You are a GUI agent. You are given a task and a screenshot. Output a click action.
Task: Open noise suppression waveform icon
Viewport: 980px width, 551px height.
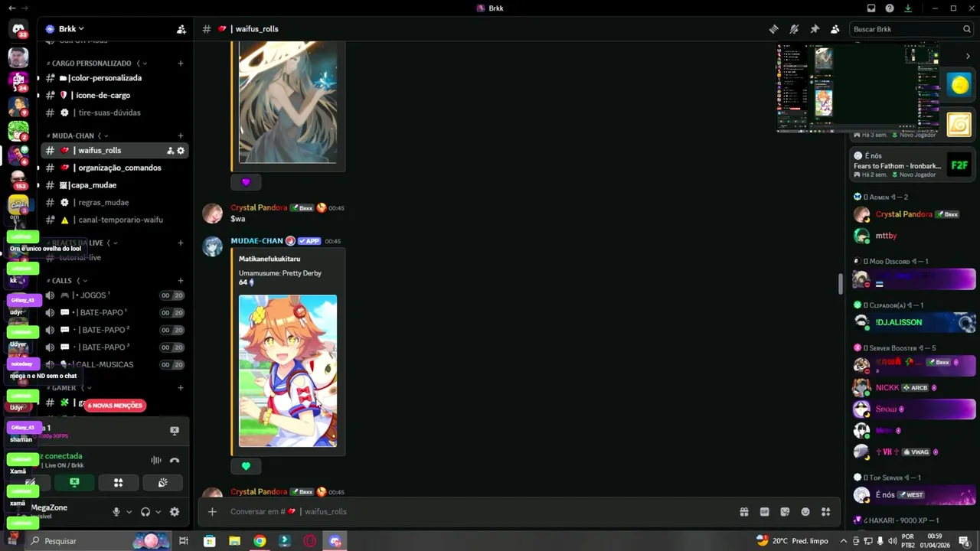[x=156, y=460]
